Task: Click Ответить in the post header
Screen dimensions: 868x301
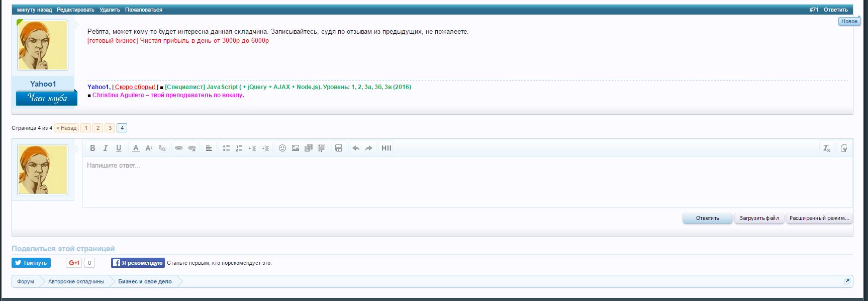Action: click(x=835, y=10)
